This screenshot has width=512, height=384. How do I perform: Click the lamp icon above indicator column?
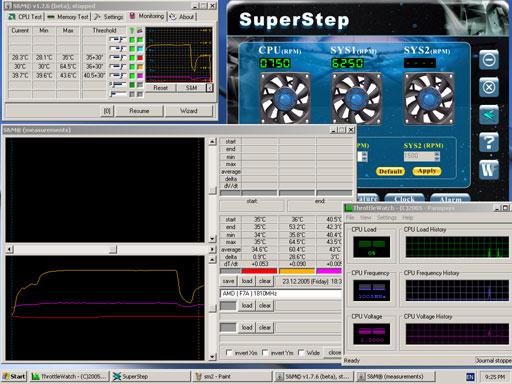tap(132, 30)
